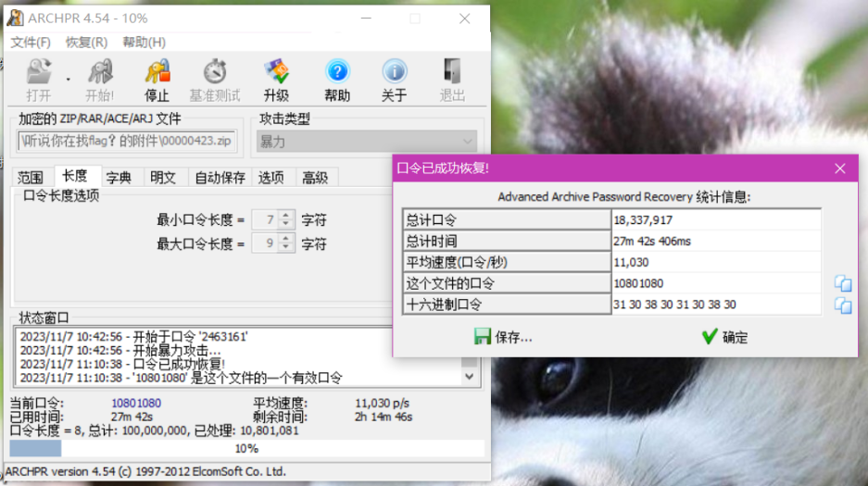Viewport: 868px width, 486px height.
Task: Open the 恢复(R) menu
Action: click(86, 42)
